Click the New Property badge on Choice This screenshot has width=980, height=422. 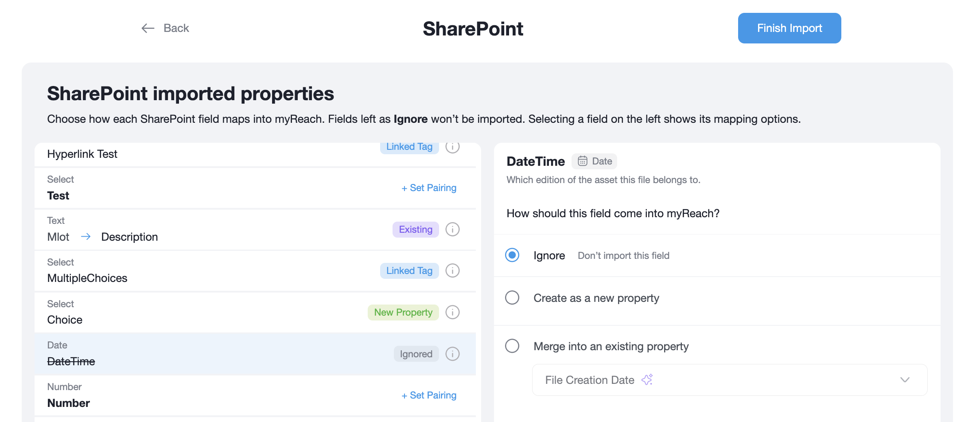403,313
